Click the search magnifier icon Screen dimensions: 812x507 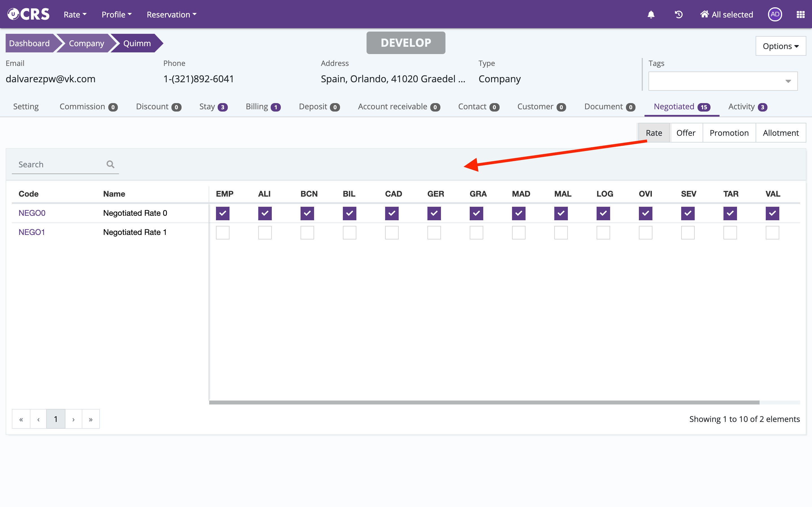click(x=111, y=164)
